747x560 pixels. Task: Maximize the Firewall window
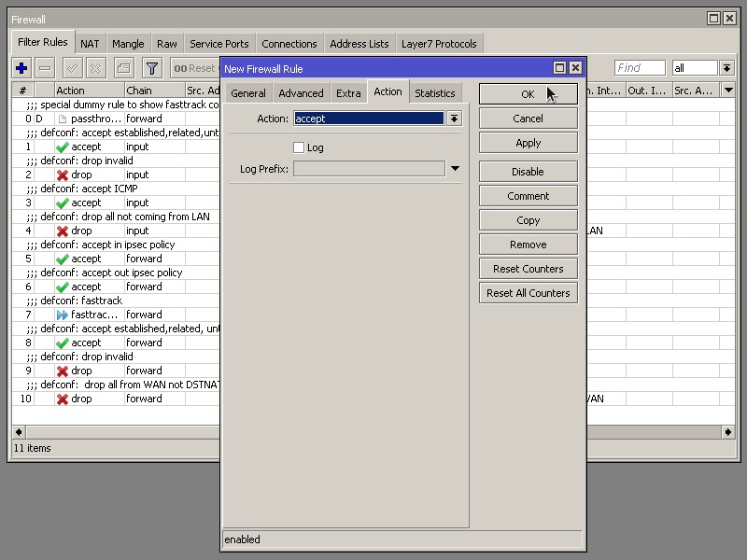713,18
